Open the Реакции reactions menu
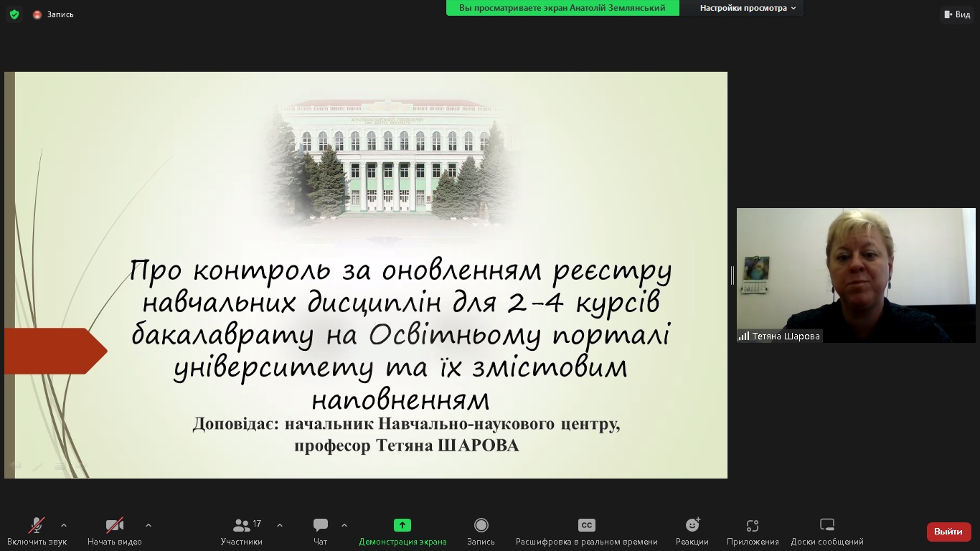 pyautogui.click(x=692, y=532)
